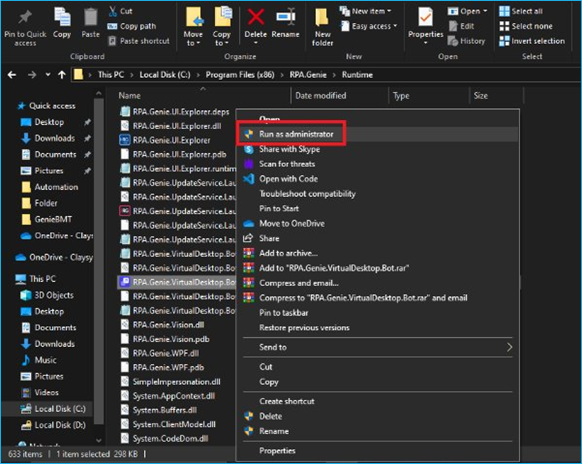The height and width of the screenshot is (464, 582).
Task: Click Invert selection in ribbon
Action: (x=532, y=41)
